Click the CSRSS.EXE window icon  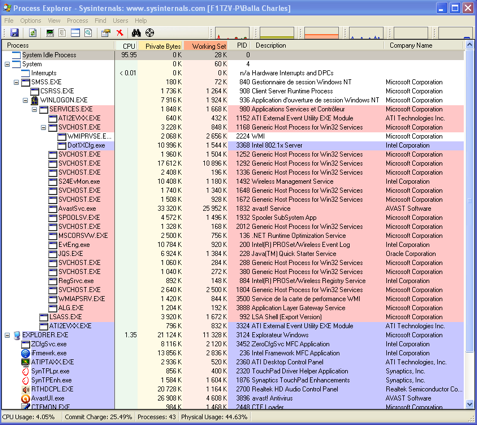[35, 91]
